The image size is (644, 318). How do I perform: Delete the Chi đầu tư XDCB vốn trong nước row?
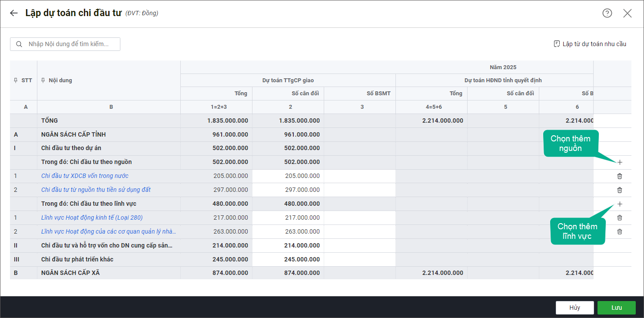(x=620, y=176)
